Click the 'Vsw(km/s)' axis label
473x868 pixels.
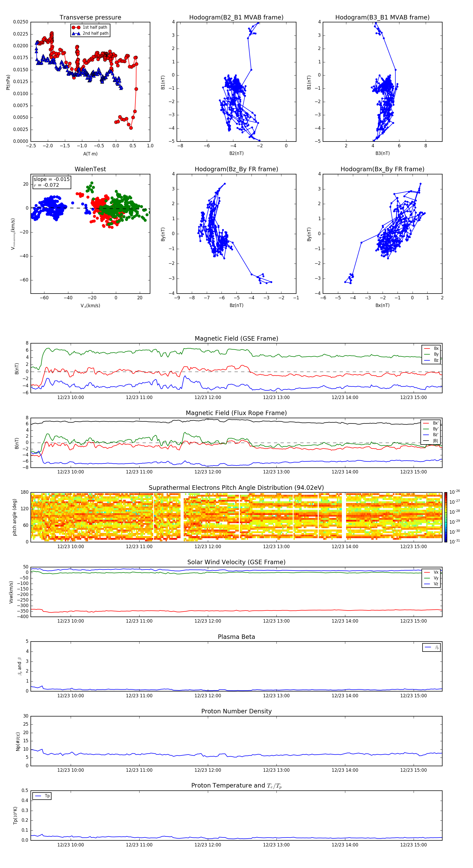point(11,592)
